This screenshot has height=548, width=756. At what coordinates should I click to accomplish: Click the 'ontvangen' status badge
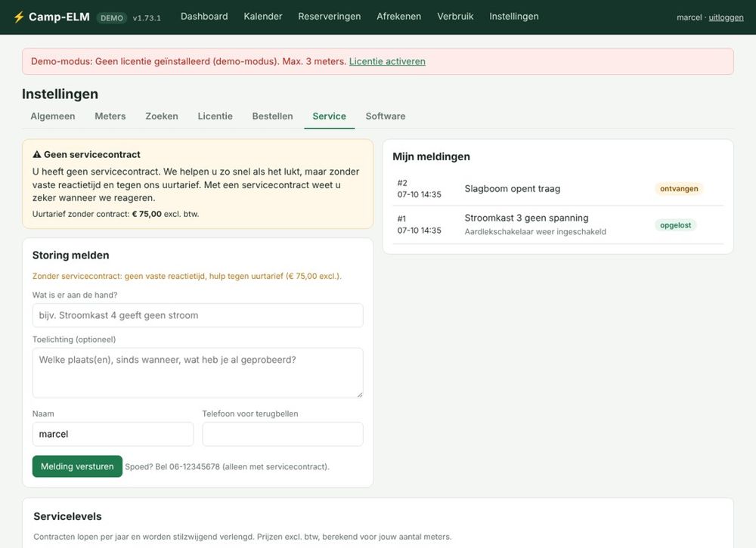tap(679, 188)
